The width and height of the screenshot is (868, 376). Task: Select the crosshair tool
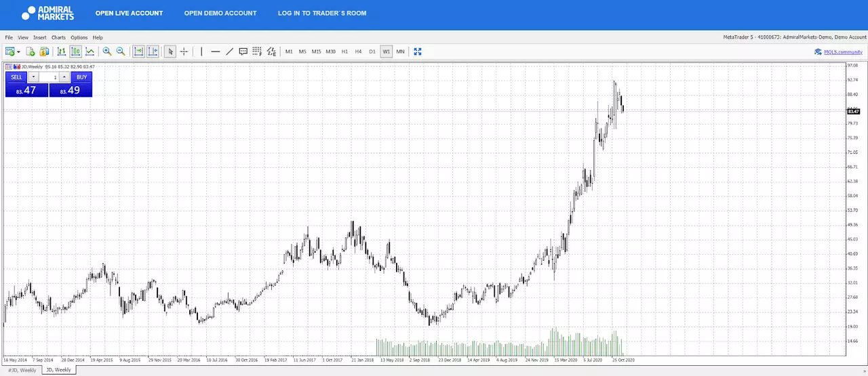pyautogui.click(x=184, y=51)
